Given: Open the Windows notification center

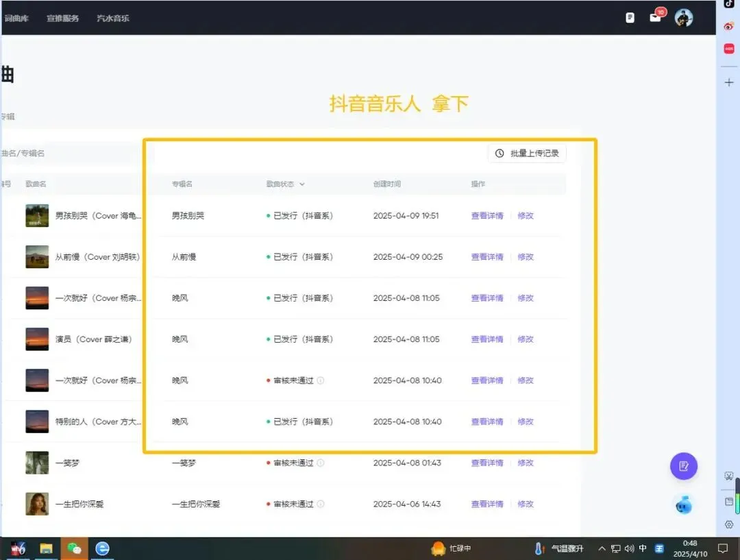Looking at the screenshot, I should 723,548.
